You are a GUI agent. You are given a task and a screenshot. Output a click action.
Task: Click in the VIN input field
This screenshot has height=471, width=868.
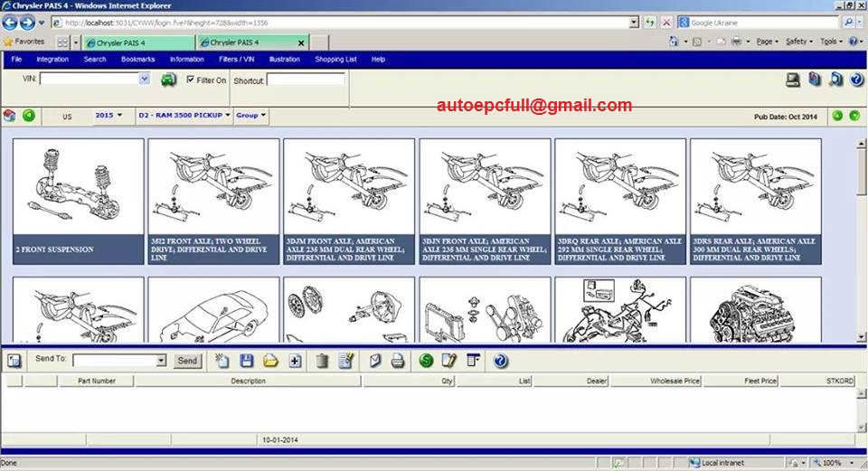click(x=90, y=80)
